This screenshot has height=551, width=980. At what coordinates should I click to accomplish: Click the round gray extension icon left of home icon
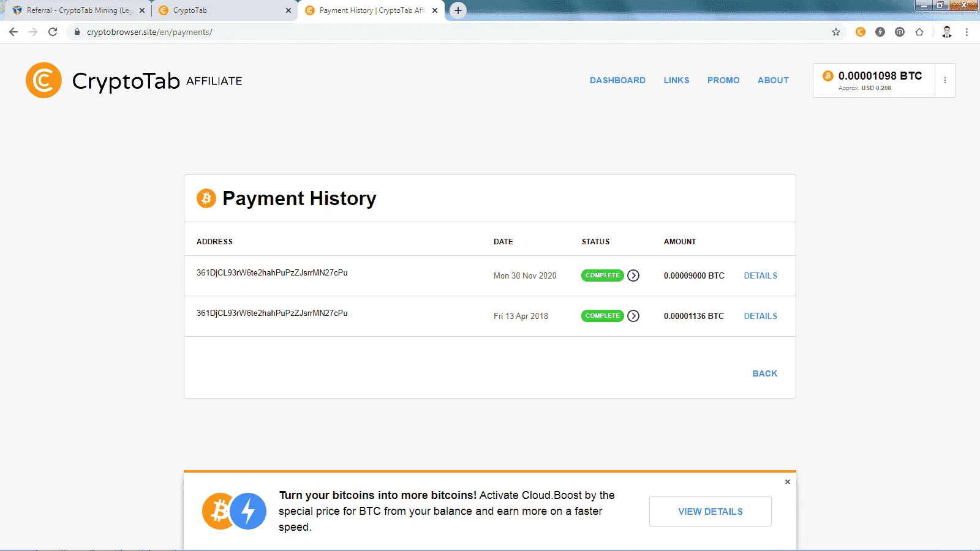point(900,32)
